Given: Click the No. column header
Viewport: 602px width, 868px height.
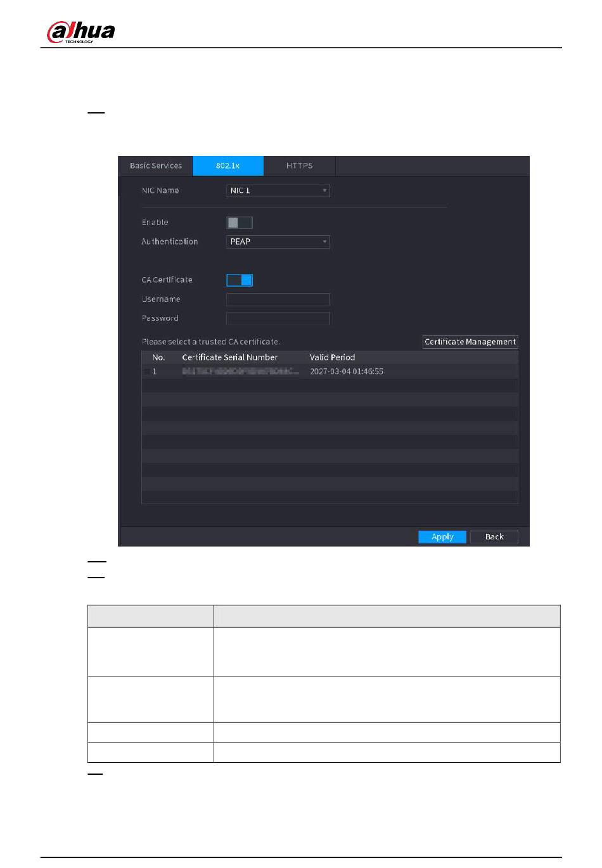Looking at the screenshot, I should [x=158, y=358].
